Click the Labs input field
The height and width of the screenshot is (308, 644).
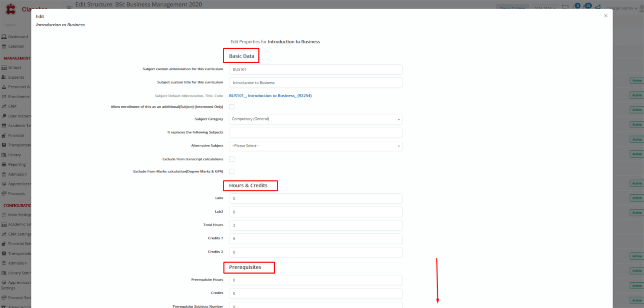pyautogui.click(x=315, y=198)
